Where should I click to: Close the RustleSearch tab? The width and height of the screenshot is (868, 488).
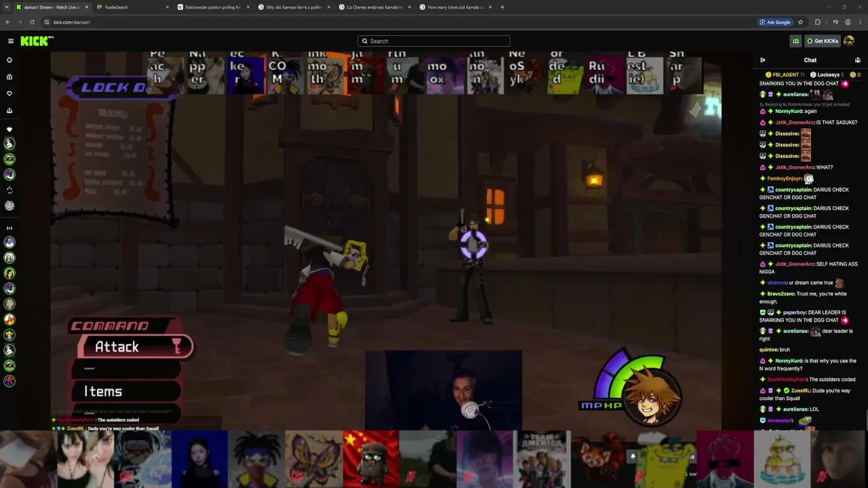point(167,7)
